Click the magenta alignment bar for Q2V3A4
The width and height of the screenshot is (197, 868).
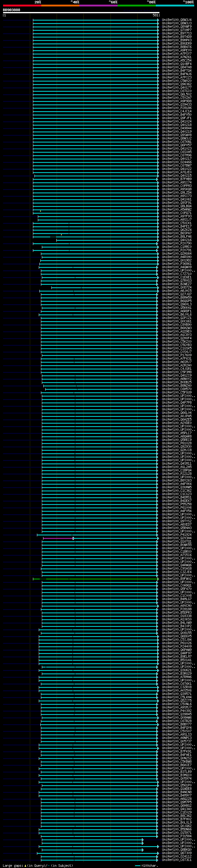[58, 538]
